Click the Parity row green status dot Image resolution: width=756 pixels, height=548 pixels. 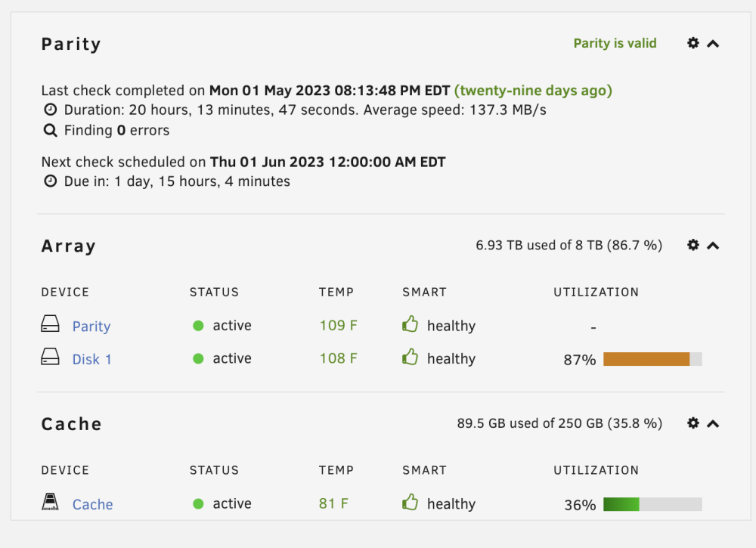pyautogui.click(x=198, y=326)
